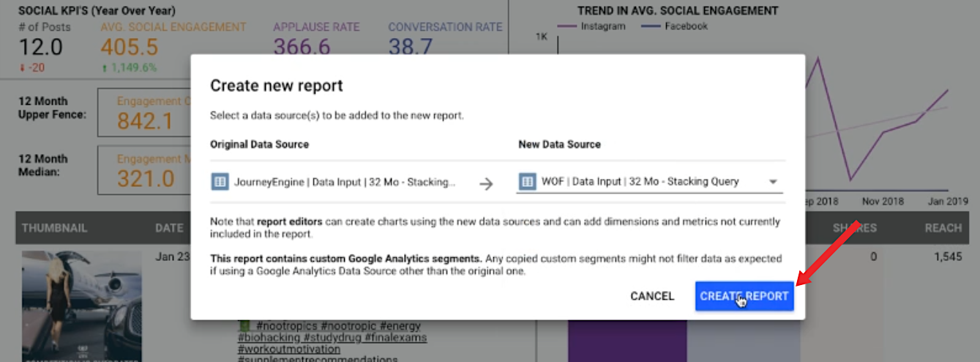Click the TREND IN AVG. SOCIAL ENGAGEMENT title

tap(677, 11)
